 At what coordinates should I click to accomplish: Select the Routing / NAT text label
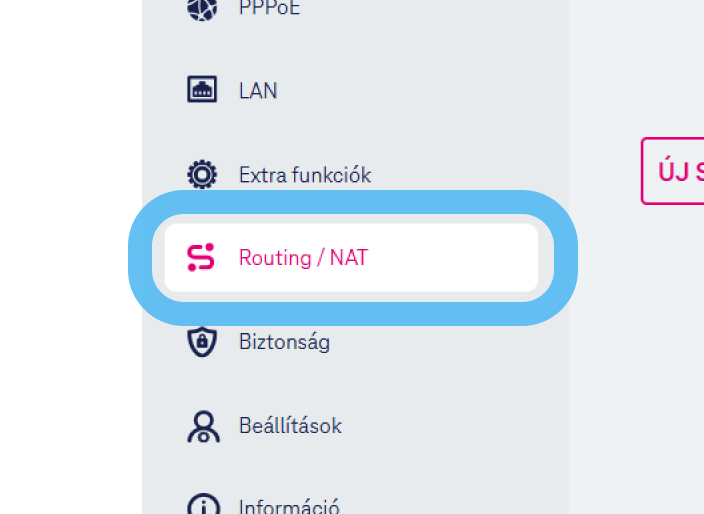(x=303, y=258)
